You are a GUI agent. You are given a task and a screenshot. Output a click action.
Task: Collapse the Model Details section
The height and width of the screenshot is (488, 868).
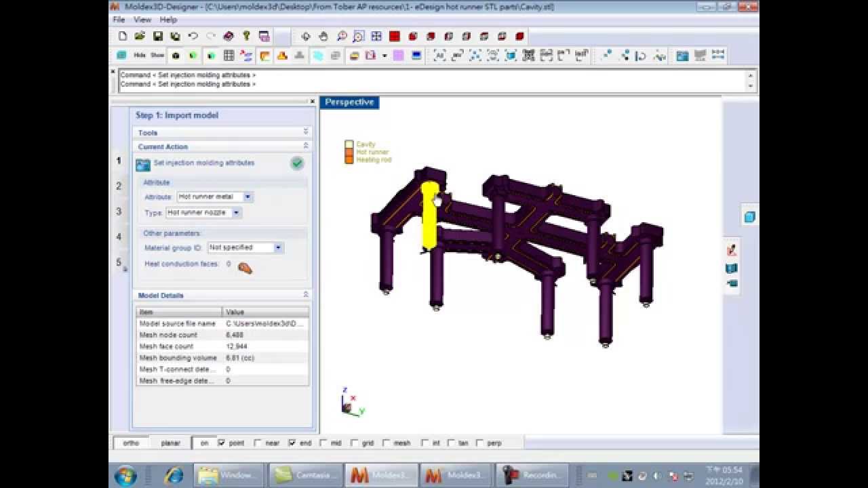point(305,295)
